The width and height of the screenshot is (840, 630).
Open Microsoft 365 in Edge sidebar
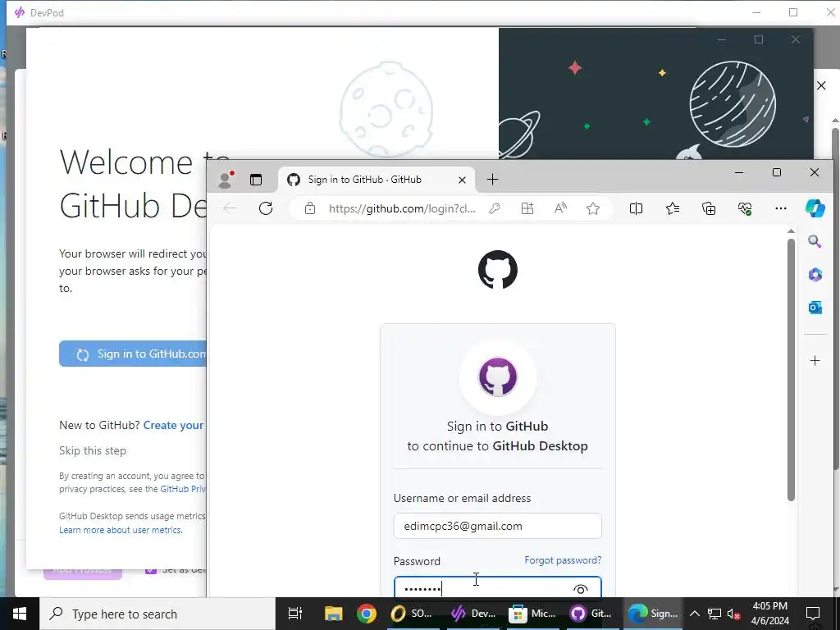tap(815, 274)
